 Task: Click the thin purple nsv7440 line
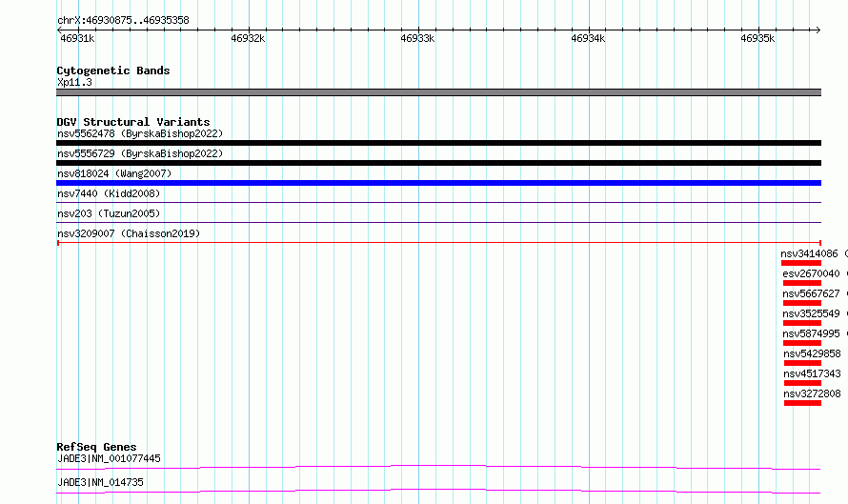(x=438, y=202)
